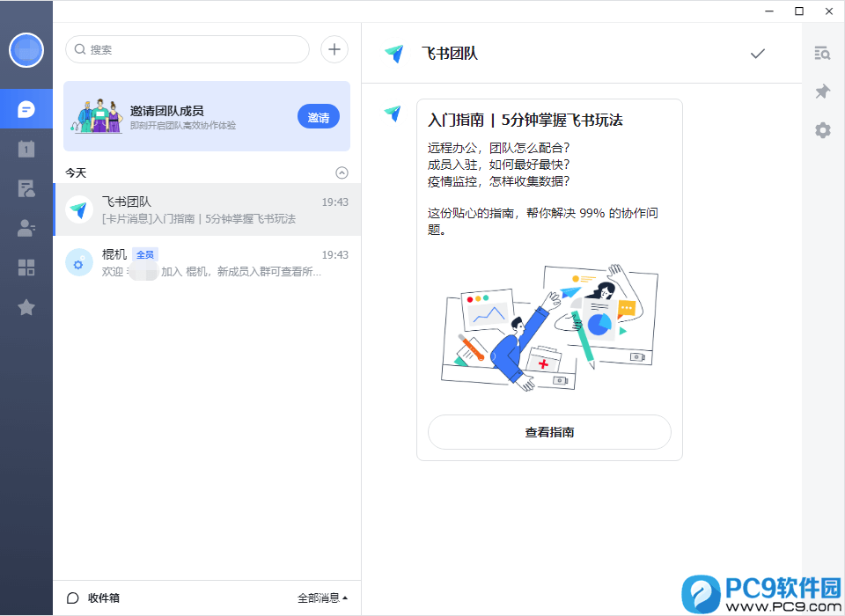Minimize the Feishu window

pyautogui.click(x=769, y=11)
